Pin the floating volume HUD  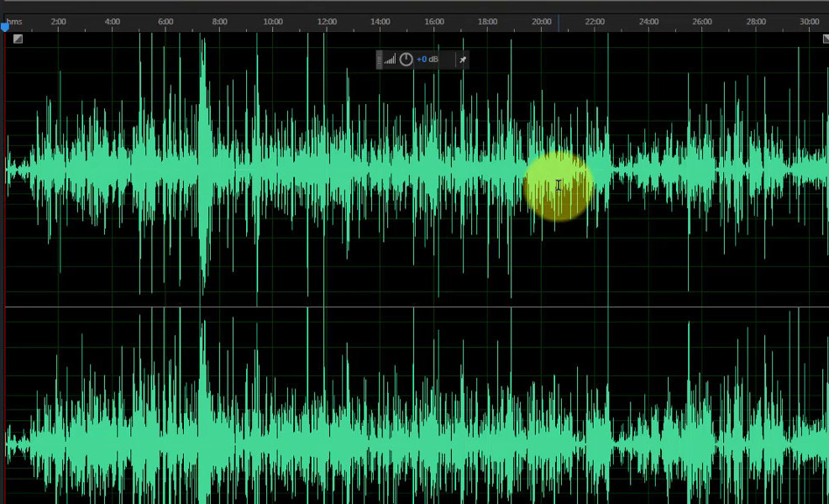(463, 60)
